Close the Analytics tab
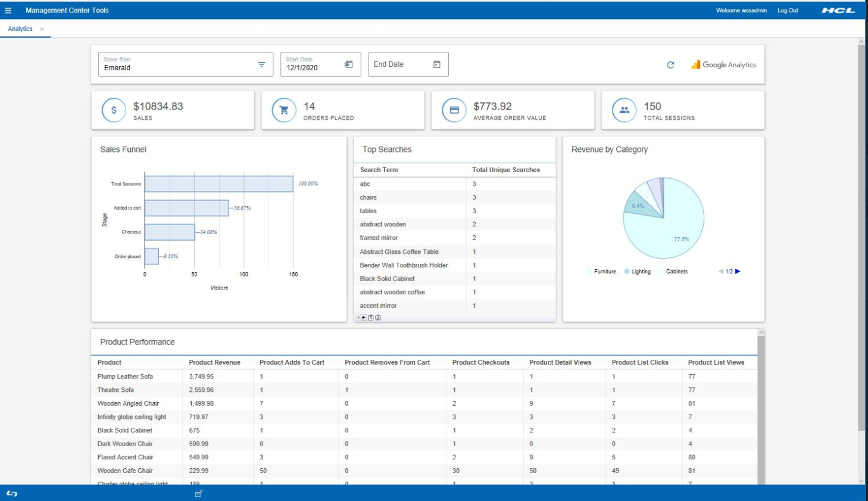 coord(42,29)
